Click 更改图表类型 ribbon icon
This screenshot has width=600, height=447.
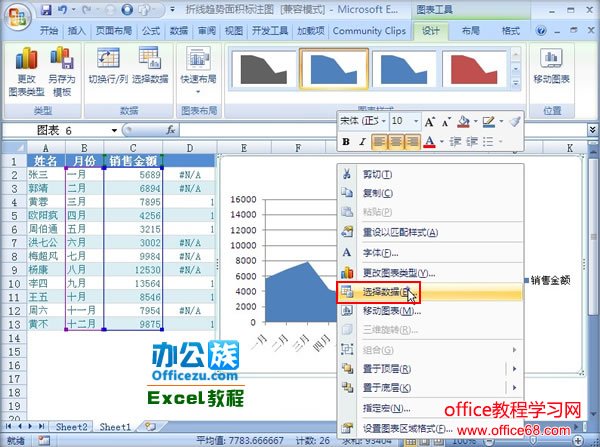click(26, 72)
